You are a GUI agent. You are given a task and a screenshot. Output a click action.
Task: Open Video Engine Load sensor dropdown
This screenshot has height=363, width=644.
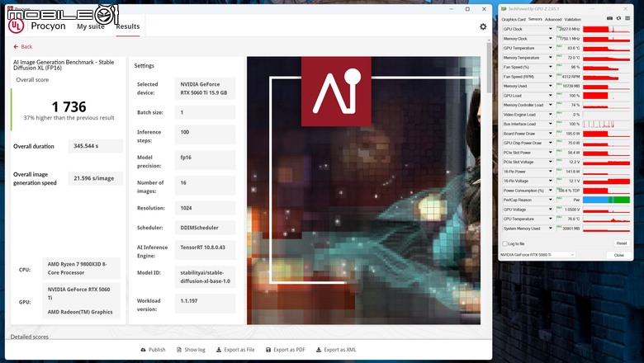tap(551, 115)
